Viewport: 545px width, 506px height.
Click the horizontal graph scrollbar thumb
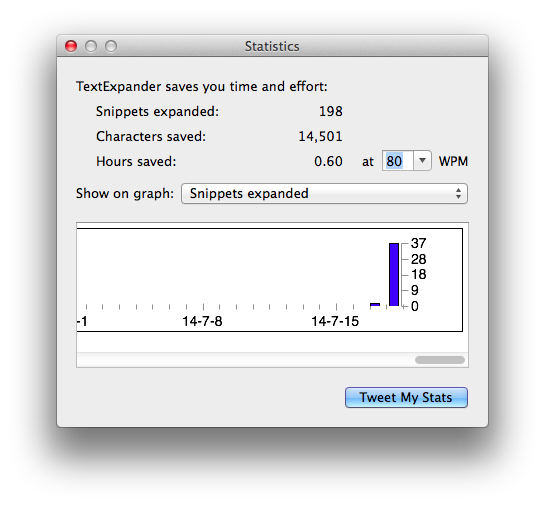pos(440,360)
